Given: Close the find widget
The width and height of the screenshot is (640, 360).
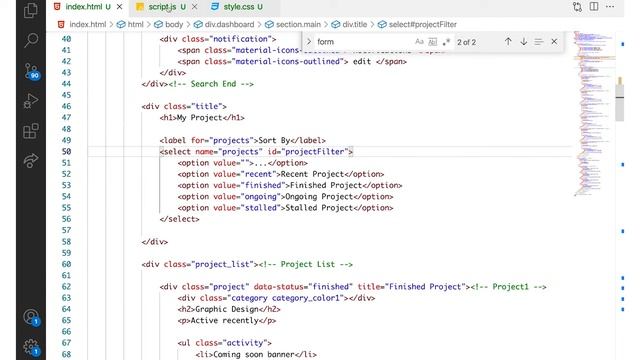Looking at the screenshot, I should (554, 42).
